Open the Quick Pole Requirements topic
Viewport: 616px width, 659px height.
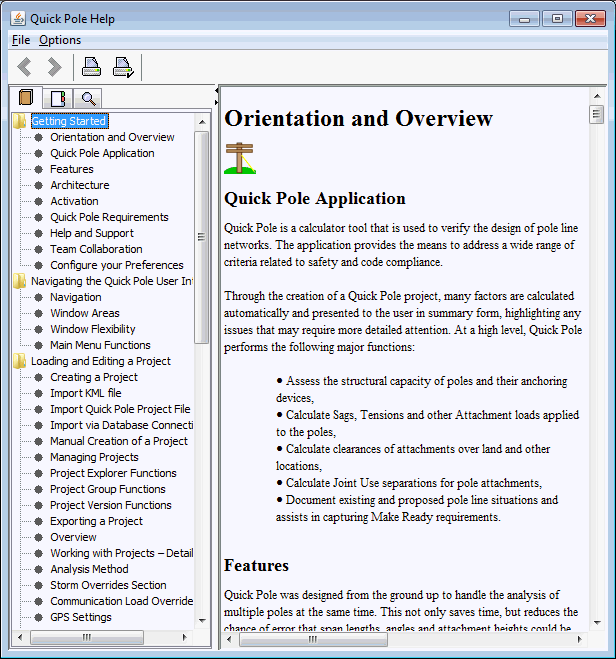[x=109, y=217]
